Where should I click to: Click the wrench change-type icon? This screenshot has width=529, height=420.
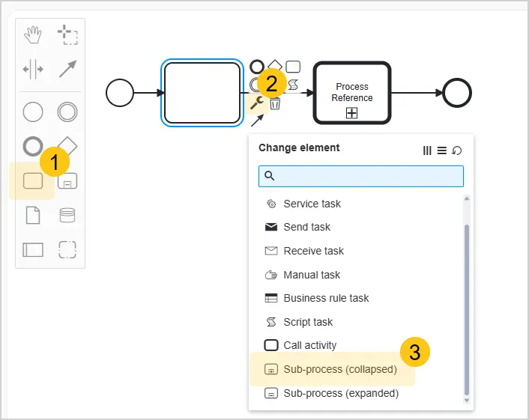click(x=257, y=103)
